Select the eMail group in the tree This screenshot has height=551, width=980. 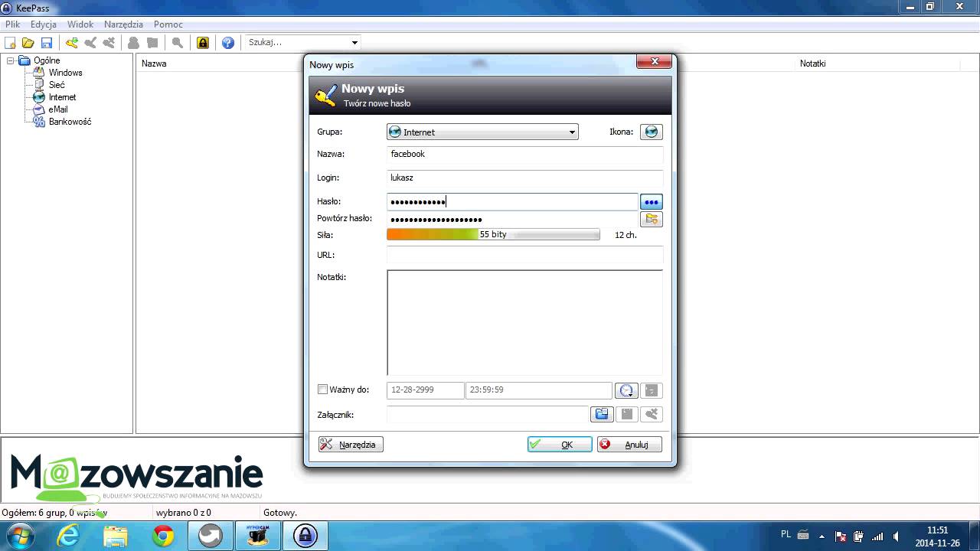click(x=58, y=109)
